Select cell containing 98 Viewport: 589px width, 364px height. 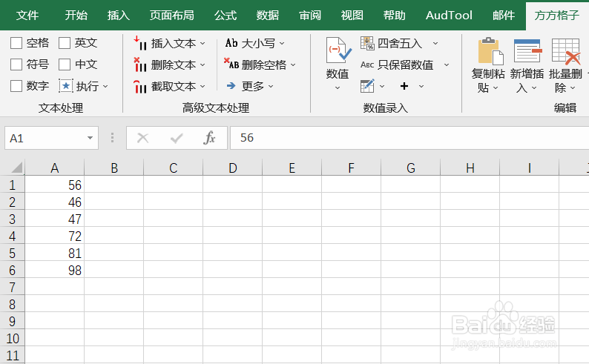54,270
